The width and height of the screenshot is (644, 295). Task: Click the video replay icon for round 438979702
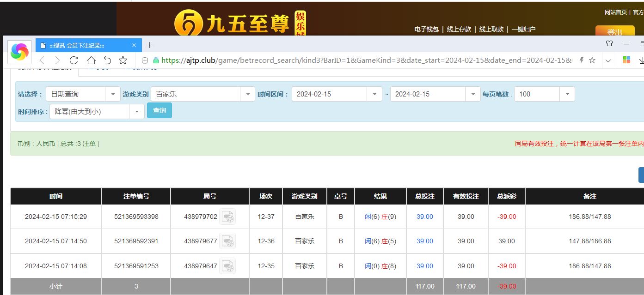(x=227, y=217)
